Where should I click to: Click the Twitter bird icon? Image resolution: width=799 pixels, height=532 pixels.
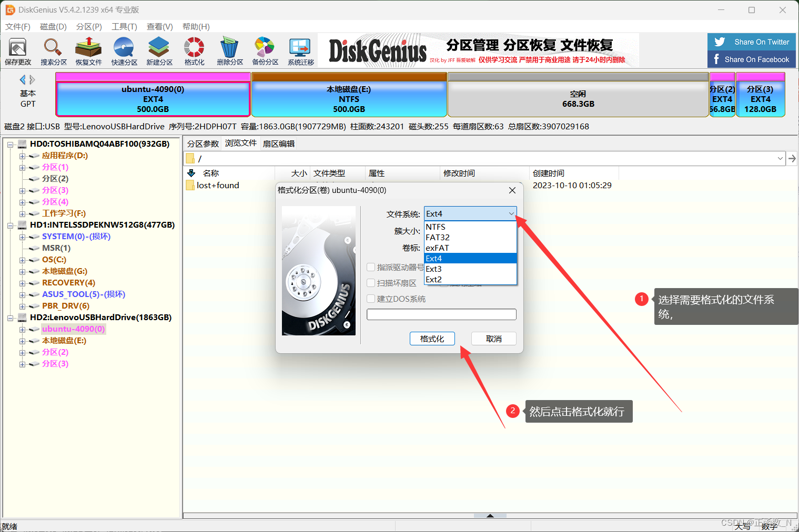click(x=720, y=42)
